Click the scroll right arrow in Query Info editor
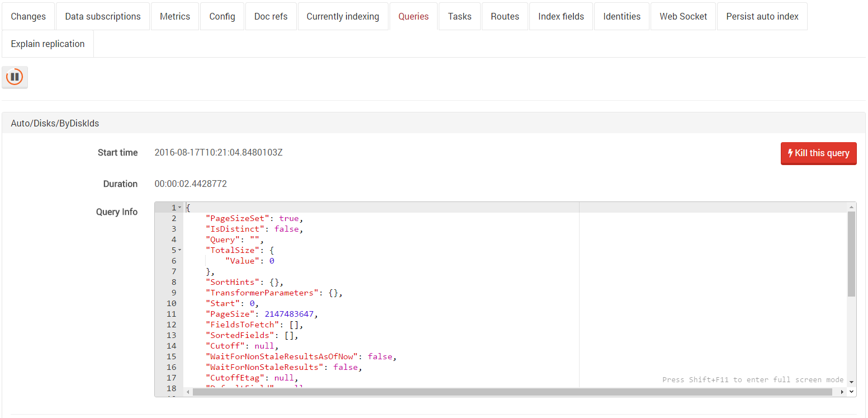The width and height of the screenshot is (868, 418). [x=843, y=392]
